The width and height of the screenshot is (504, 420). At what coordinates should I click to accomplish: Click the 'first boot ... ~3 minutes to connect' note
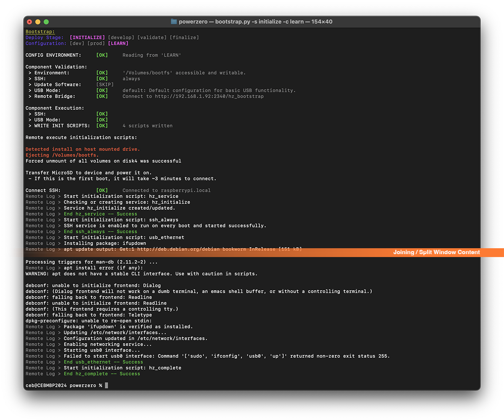(123, 178)
